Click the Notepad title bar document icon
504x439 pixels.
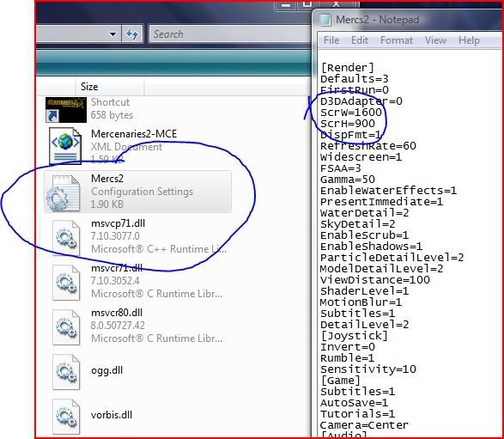pyautogui.click(x=325, y=19)
